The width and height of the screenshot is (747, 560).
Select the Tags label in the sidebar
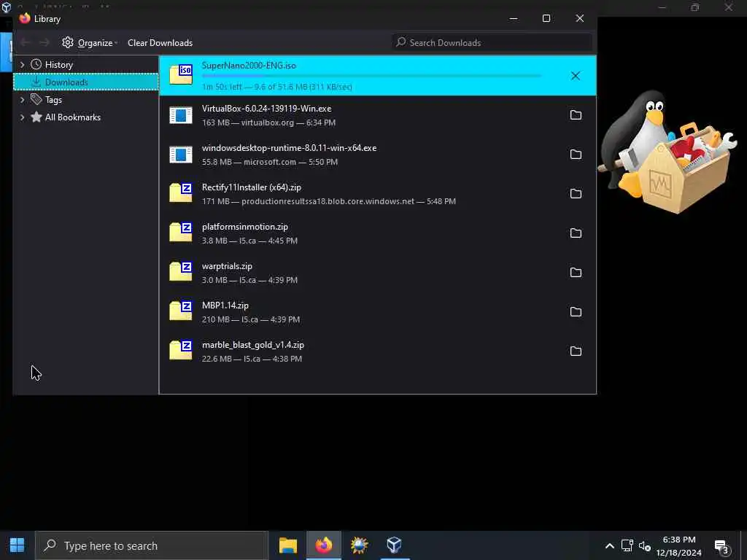coord(53,100)
